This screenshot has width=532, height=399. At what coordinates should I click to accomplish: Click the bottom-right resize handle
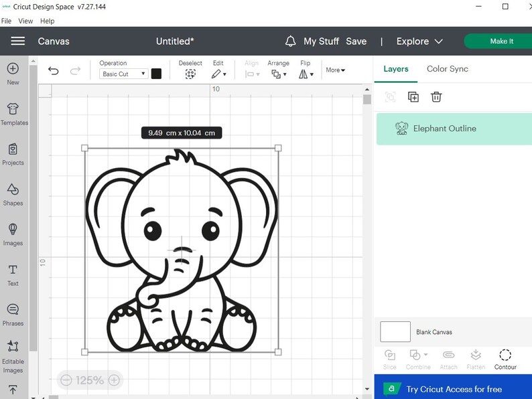(278, 352)
